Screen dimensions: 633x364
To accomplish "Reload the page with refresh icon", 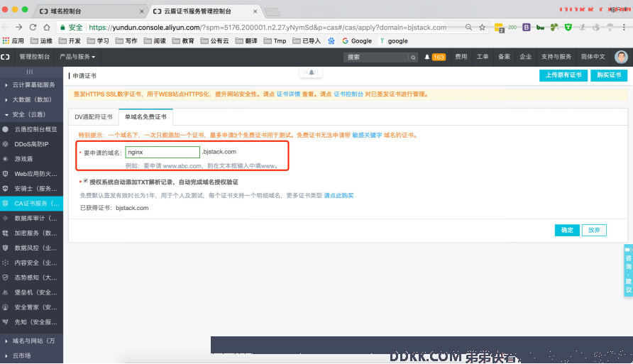I will coord(33,27).
